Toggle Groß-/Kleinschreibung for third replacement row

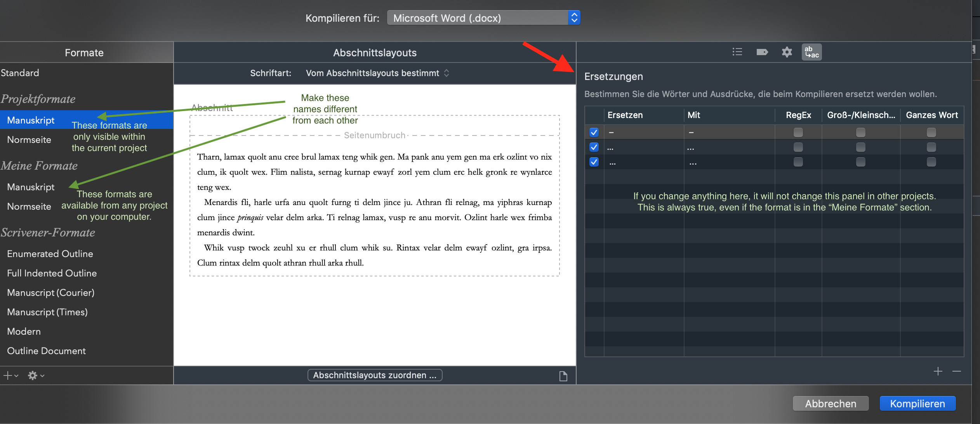[860, 162]
